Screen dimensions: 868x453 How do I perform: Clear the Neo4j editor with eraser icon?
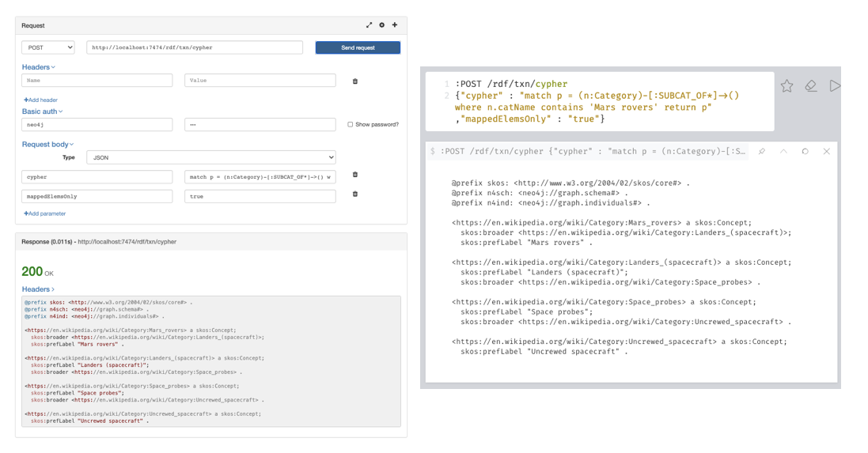(x=811, y=86)
